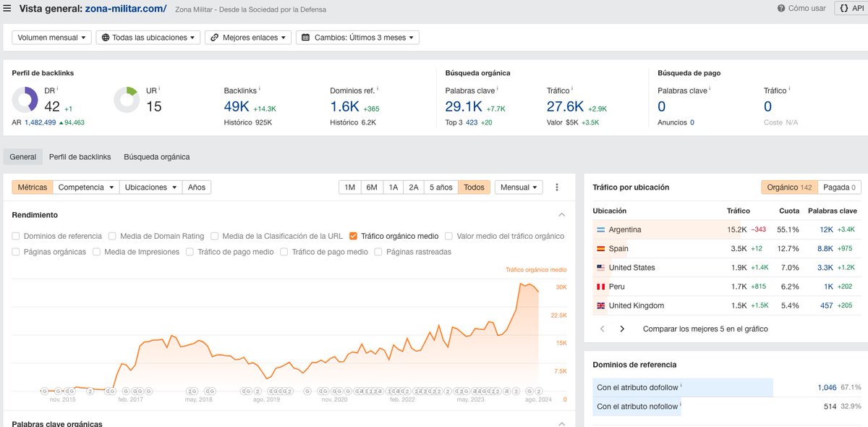
Task: Select the Orgánico 142 toggle
Action: [789, 187]
